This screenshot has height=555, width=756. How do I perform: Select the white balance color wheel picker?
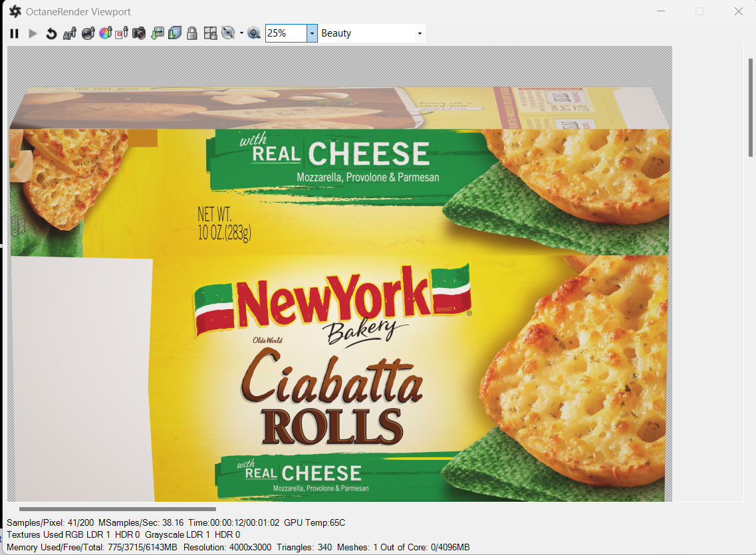106,33
